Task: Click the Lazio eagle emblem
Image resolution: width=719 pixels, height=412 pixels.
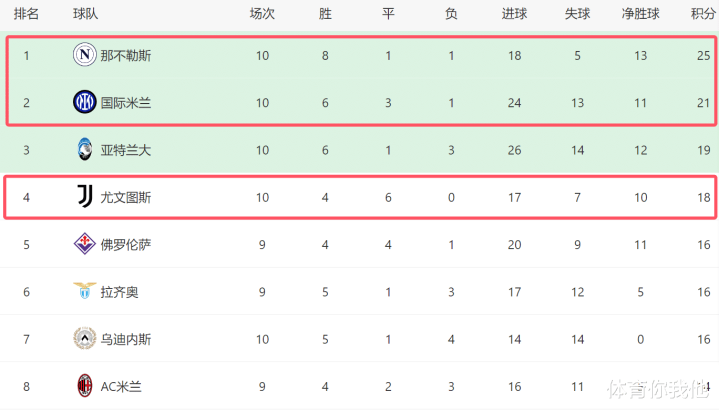Action: click(84, 291)
